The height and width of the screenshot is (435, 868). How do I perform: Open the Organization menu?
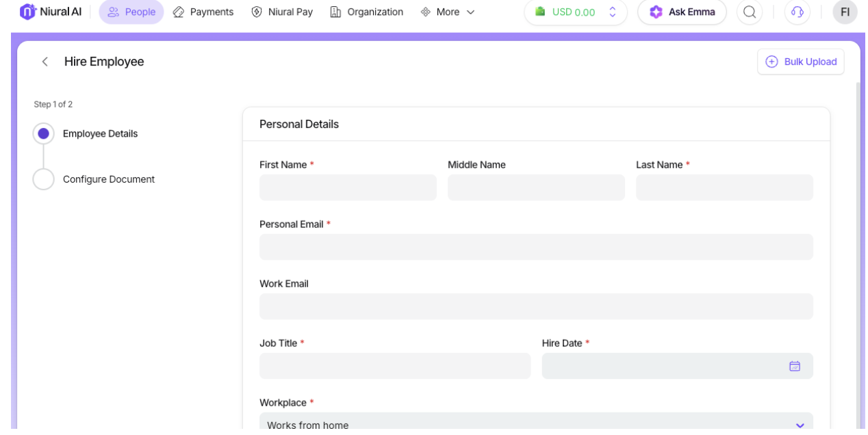[367, 12]
